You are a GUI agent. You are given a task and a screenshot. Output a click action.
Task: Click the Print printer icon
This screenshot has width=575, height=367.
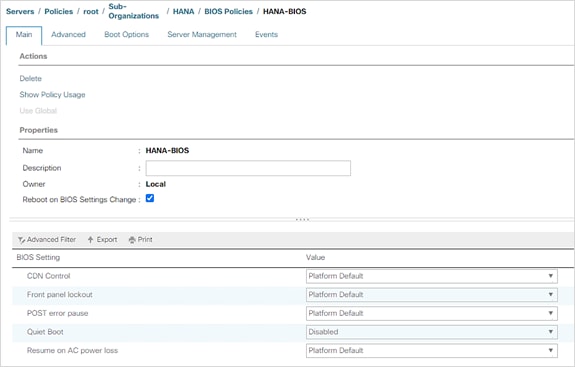click(132, 240)
